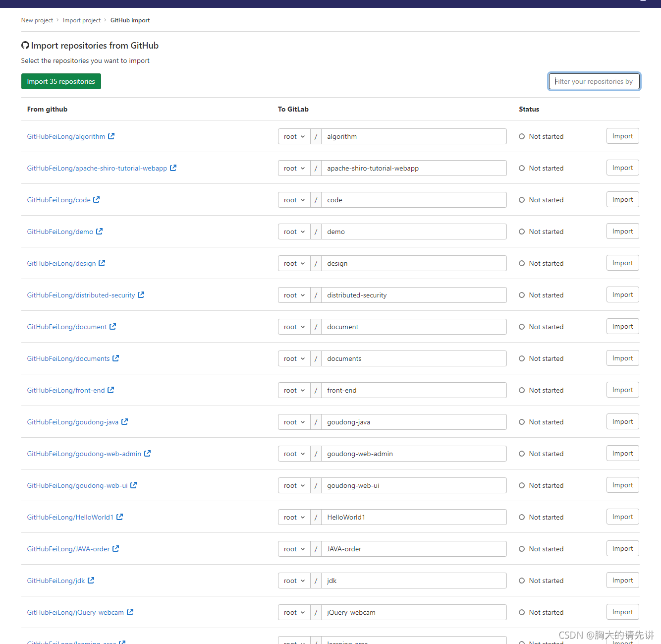Viewport: 661px width, 644px height.
Task: Edit project name field containing goudong-web-ui
Action: pos(414,485)
